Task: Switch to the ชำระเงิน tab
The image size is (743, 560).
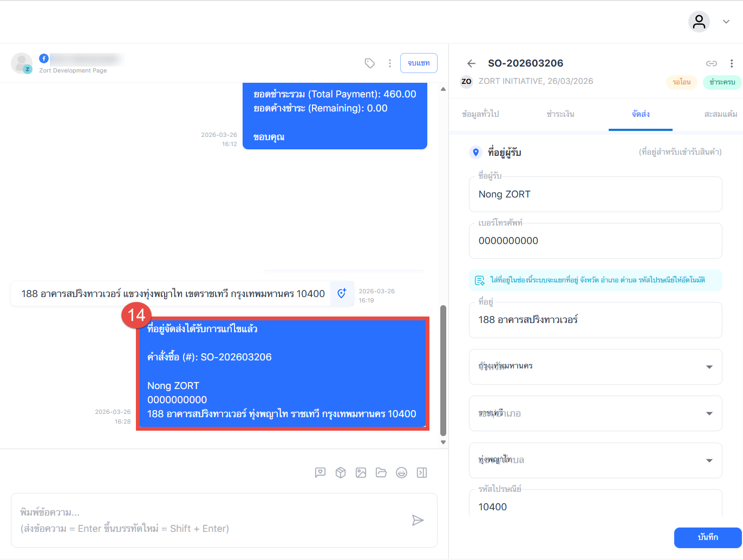Action: (x=560, y=114)
